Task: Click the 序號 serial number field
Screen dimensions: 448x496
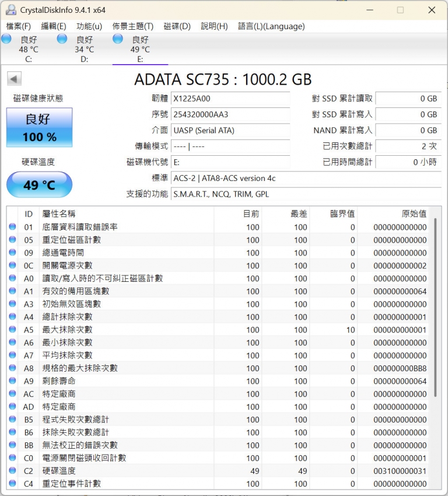Action: point(230,114)
